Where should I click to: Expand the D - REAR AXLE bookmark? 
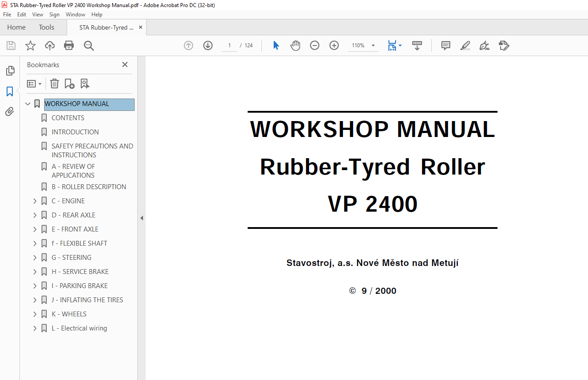(35, 215)
